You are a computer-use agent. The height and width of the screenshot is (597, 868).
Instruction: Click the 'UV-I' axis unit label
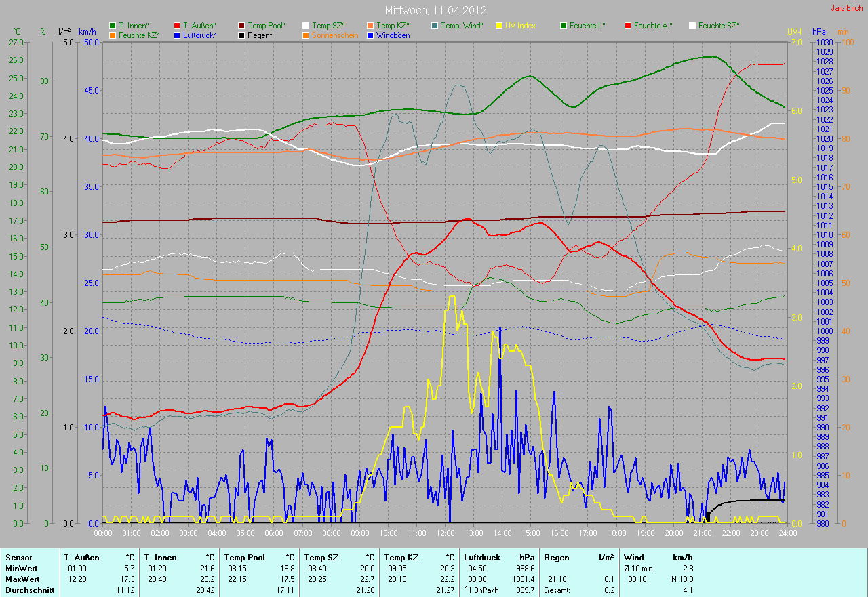[794, 32]
